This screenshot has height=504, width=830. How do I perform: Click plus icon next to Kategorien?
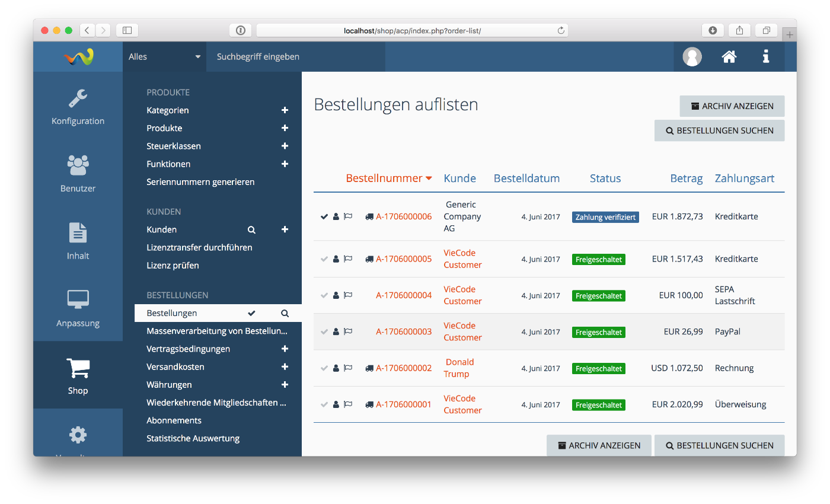click(x=285, y=110)
